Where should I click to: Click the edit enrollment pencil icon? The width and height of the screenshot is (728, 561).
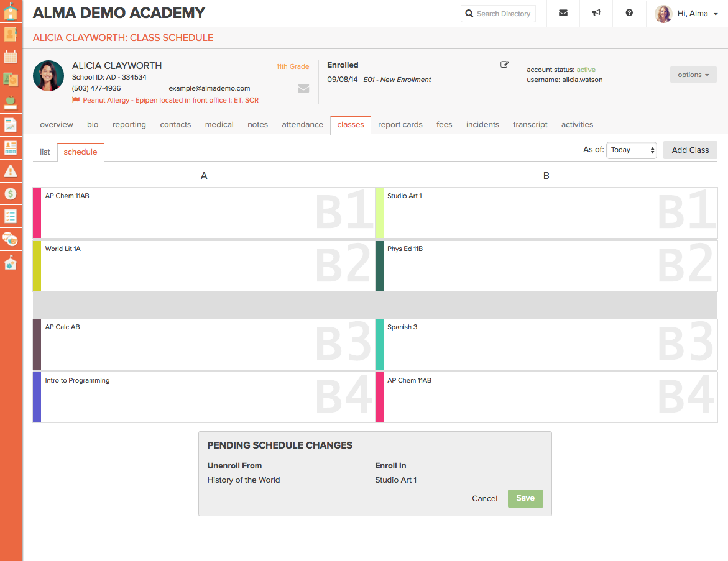[505, 65]
